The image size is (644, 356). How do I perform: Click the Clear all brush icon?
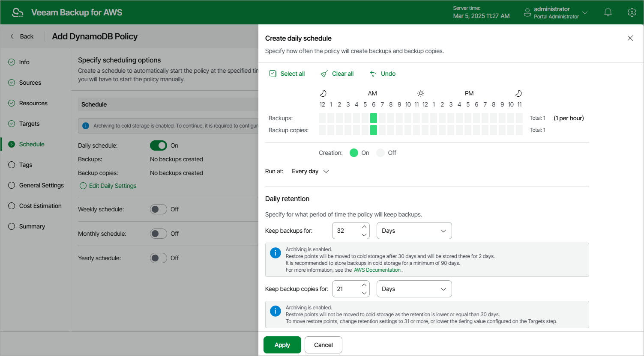[x=324, y=73]
